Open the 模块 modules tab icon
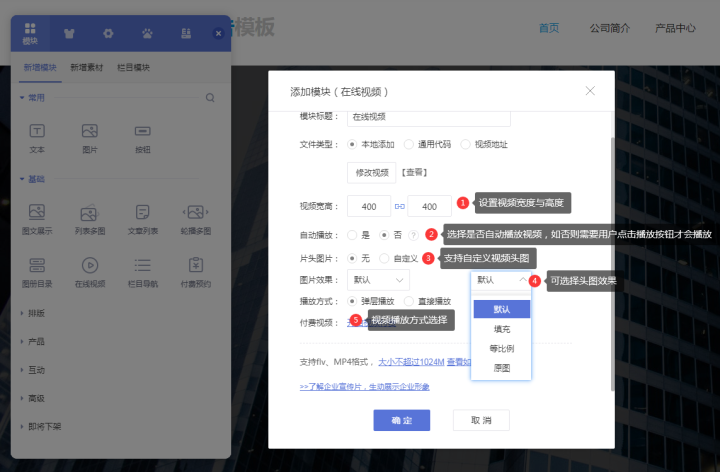The image size is (720, 472). 30,34
